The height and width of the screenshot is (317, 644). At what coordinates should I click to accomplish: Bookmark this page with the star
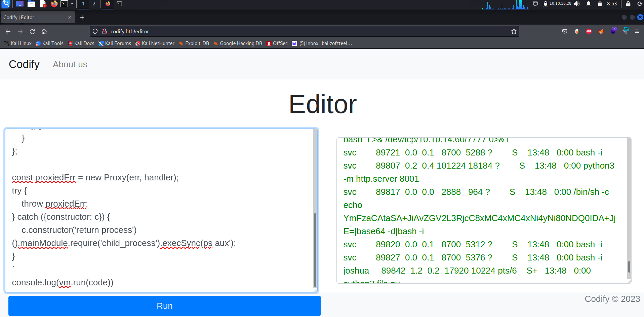coord(514,31)
